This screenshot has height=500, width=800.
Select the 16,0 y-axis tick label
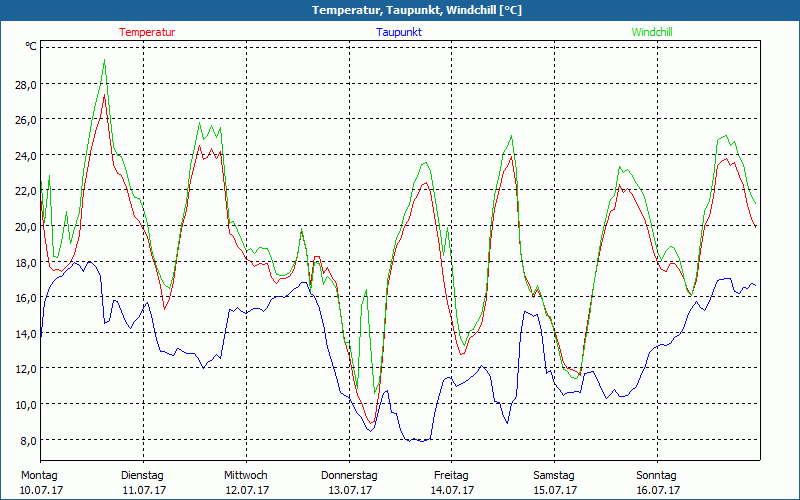point(25,298)
